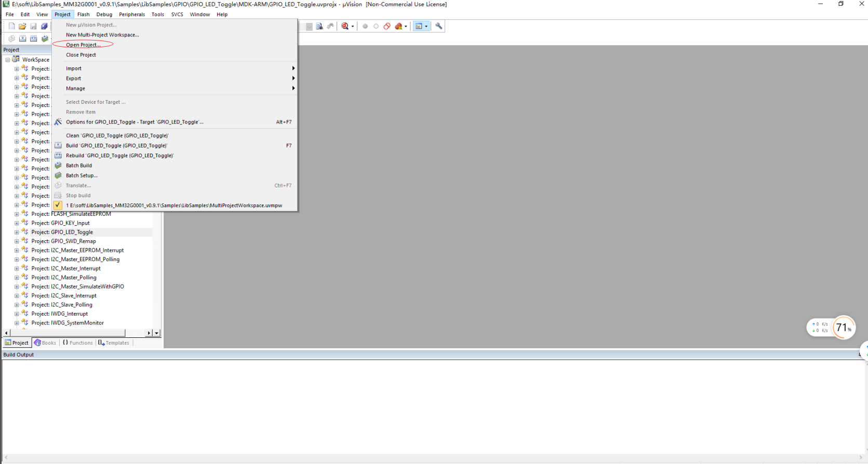Image resolution: width=868 pixels, height=464 pixels.
Task: Select the checked recent MultiProjectWorkspace.uvmpw entry
Action: coord(176,206)
